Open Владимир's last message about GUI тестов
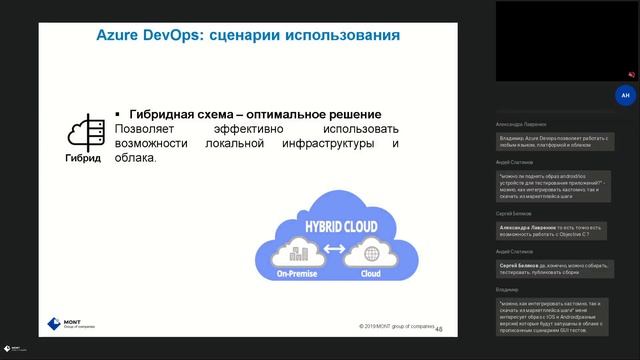This screenshot has height=360, width=640. click(552, 317)
